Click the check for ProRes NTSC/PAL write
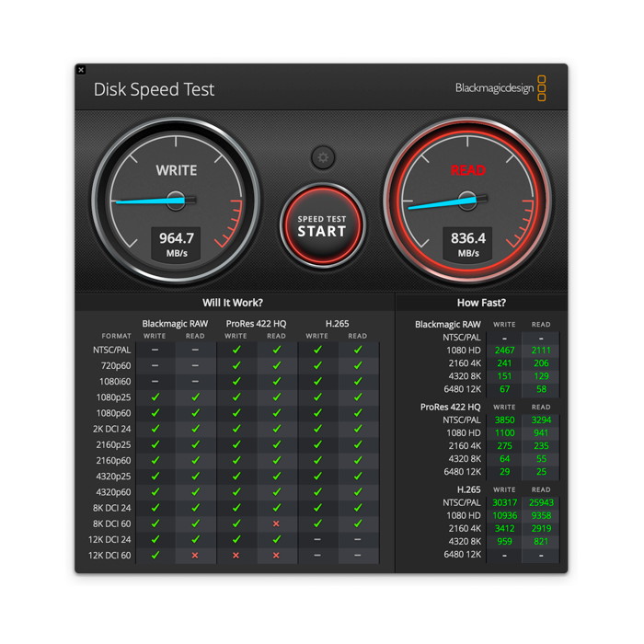This screenshot has width=644, height=644. pos(236,350)
